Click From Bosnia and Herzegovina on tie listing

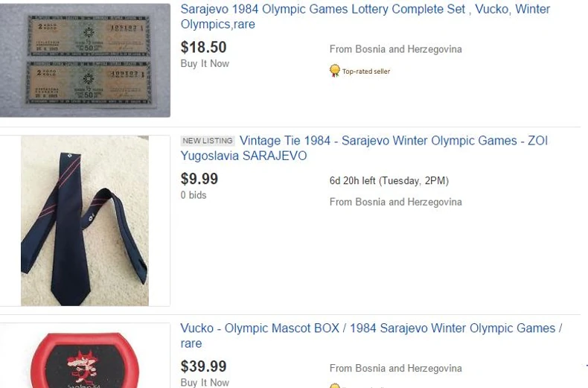(395, 202)
